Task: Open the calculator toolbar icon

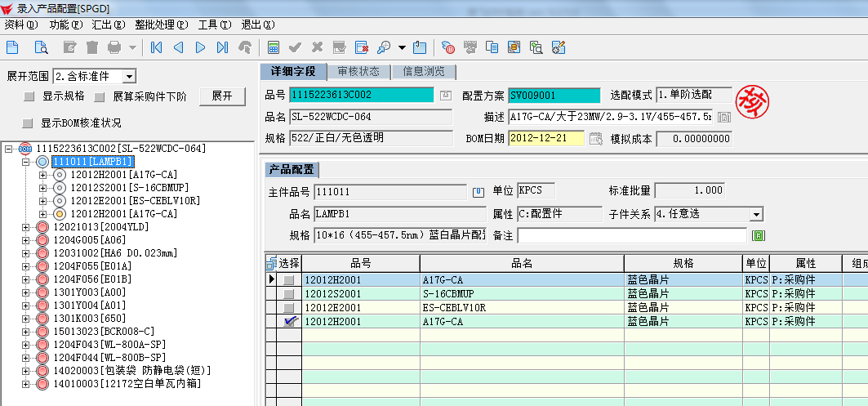Action: coord(274,47)
